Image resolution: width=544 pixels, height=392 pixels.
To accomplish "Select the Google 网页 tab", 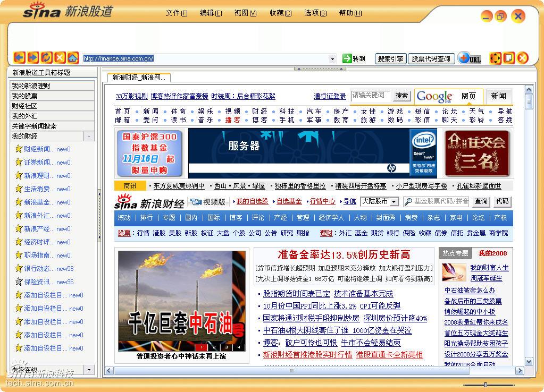I will click(468, 96).
